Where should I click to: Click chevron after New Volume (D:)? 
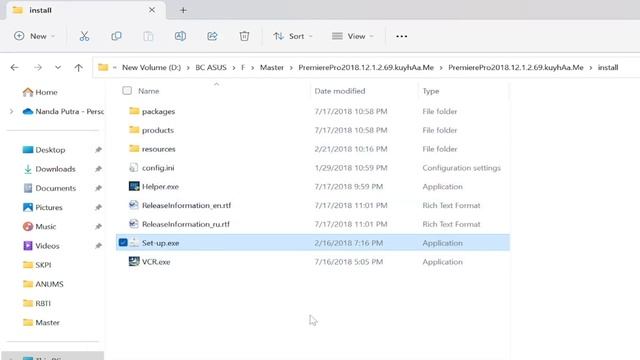(x=188, y=68)
